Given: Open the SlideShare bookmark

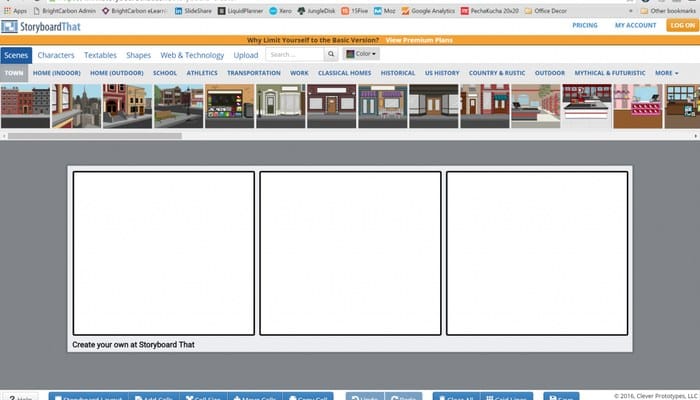Looking at the screenshot, I should [193, 11].
